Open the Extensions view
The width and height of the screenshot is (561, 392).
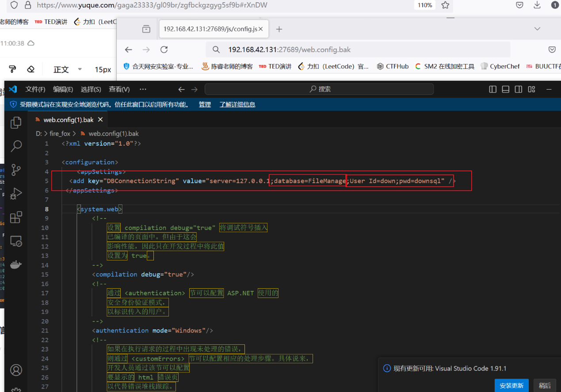[16, 217]
